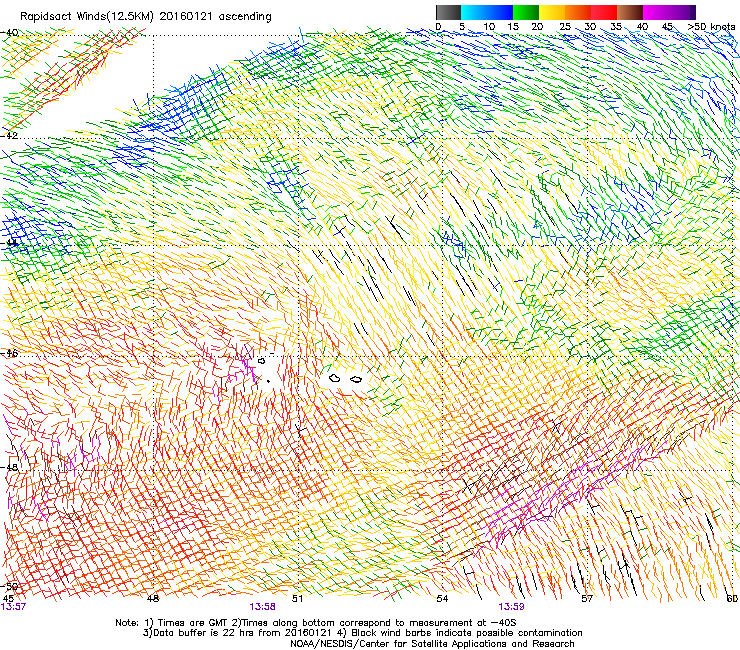
Task: Select the gray 0-5 knots legend segment
Action: point(448,12)
